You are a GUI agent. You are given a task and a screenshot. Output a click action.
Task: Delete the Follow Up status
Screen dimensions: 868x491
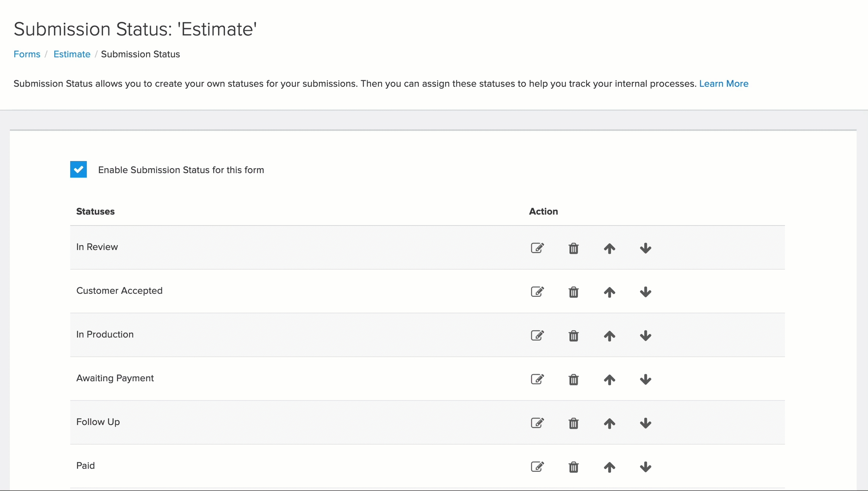click(574, 423)
